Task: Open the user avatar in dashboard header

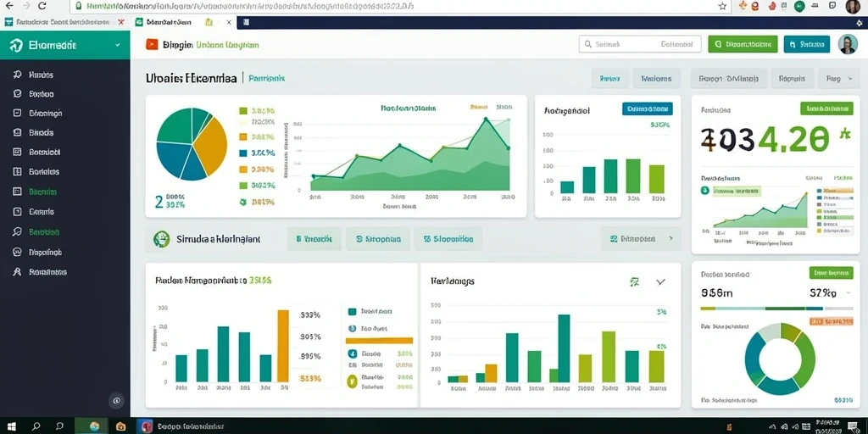Action: [x=848, y=44]
